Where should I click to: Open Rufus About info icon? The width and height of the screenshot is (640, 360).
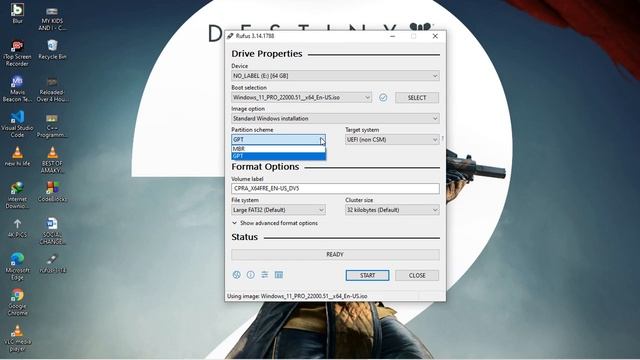click(251, 275)
